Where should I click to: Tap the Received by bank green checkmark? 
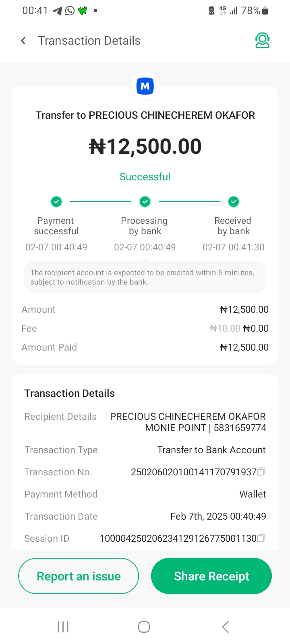234,201
